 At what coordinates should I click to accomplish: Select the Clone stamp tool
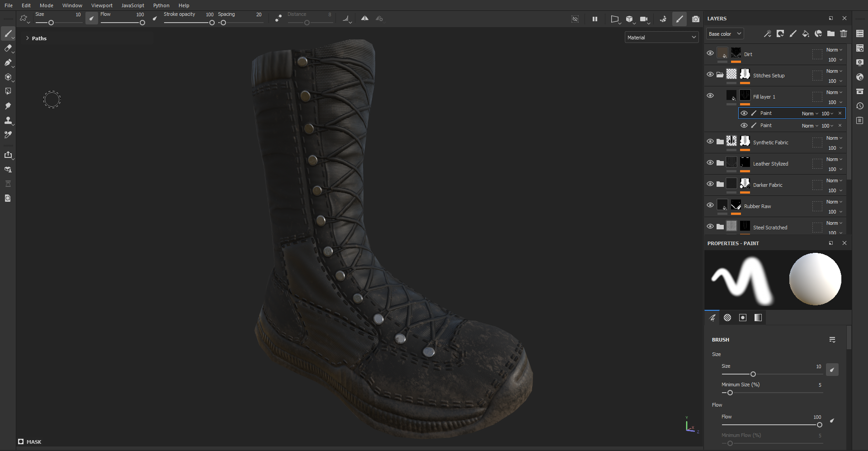pyautogui.click(x=8, y=120)
